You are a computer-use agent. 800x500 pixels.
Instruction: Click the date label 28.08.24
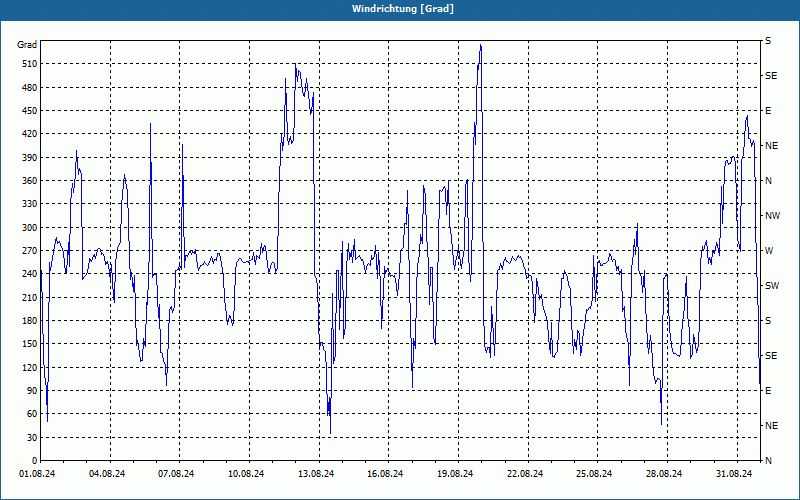click(664, 474)
